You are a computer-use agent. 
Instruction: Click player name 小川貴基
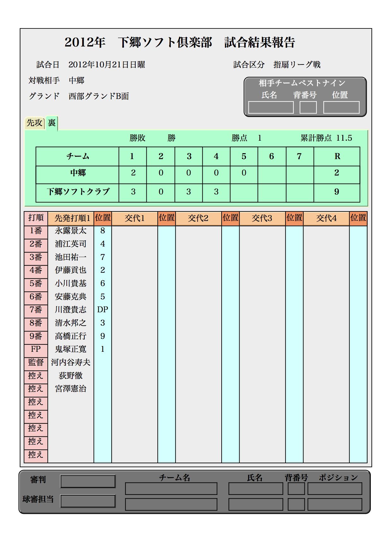(71, 283)
